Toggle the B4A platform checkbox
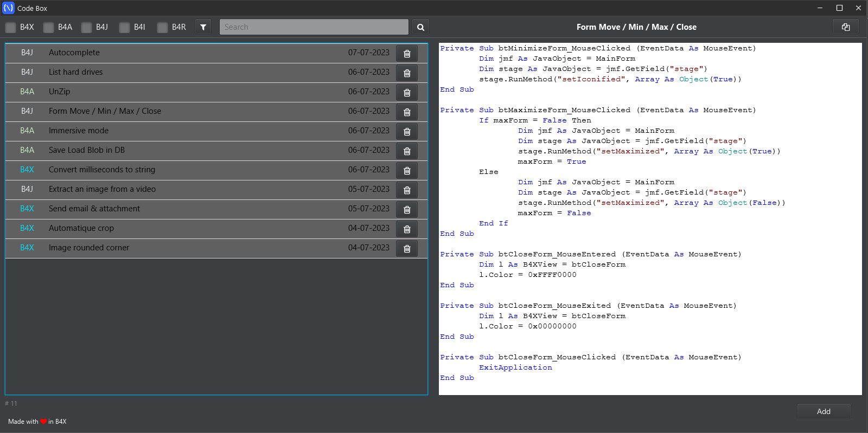 pos(49,28)
